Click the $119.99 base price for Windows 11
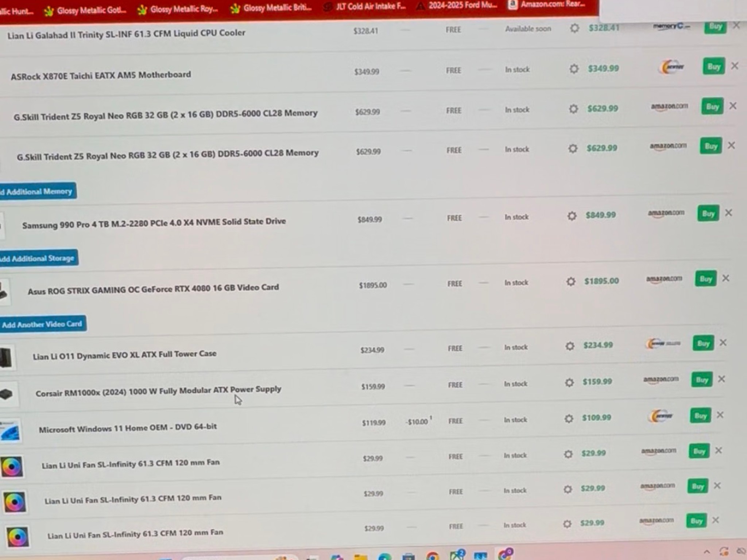This screenshot has height=560, width=747. [373, 423]
